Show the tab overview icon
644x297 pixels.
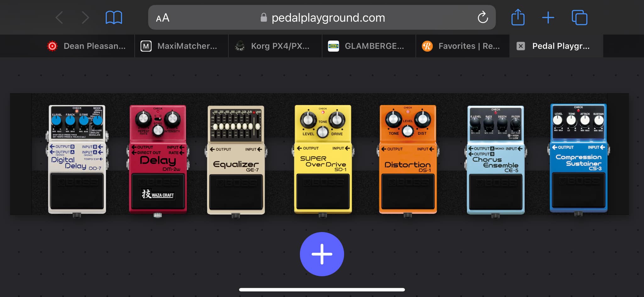tap(580, 18)
